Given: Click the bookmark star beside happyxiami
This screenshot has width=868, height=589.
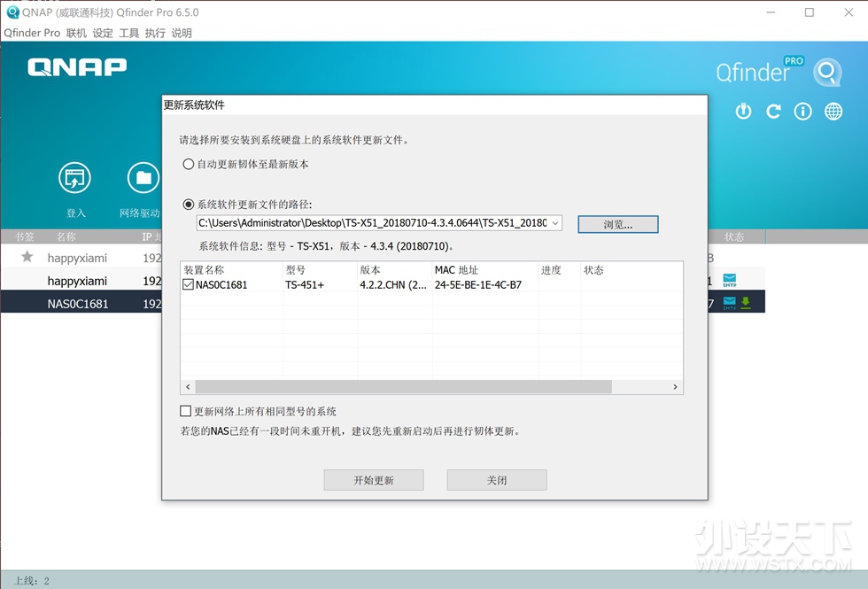Looking at the screenshot, I should [x=27, y=257].
